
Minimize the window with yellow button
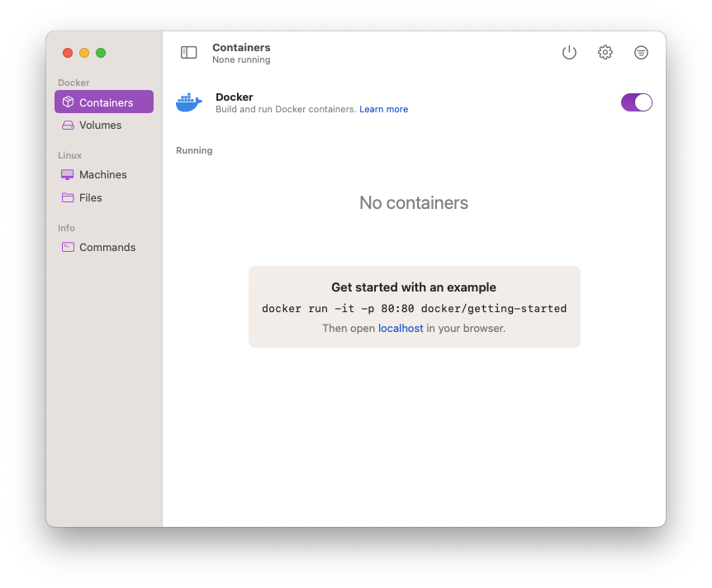(x=84, y=53)
